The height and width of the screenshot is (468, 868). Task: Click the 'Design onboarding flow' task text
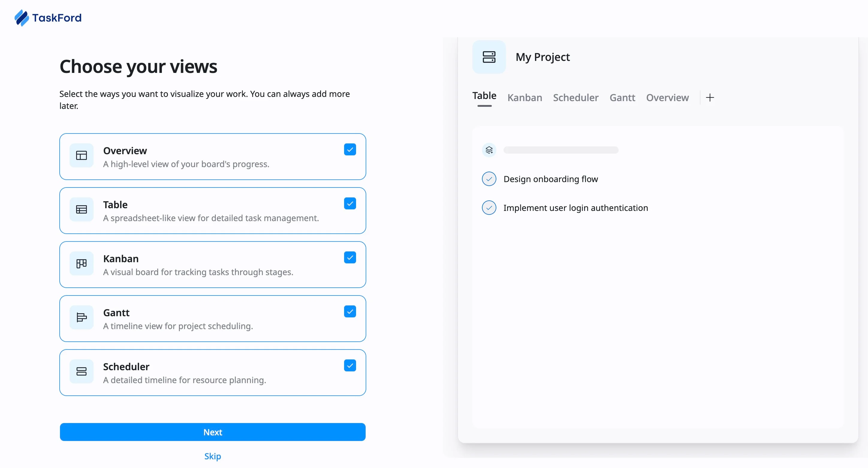tap(551, 179)
